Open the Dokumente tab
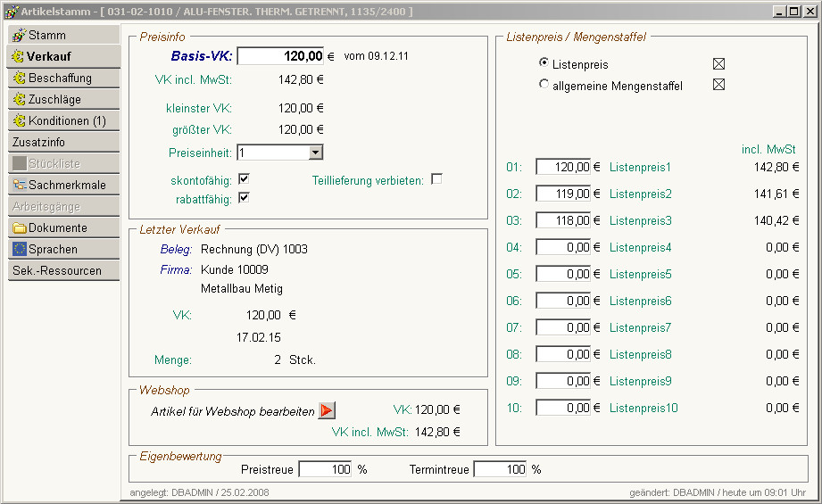The width and height of the screenshot is (822, 504). (64, 228)
